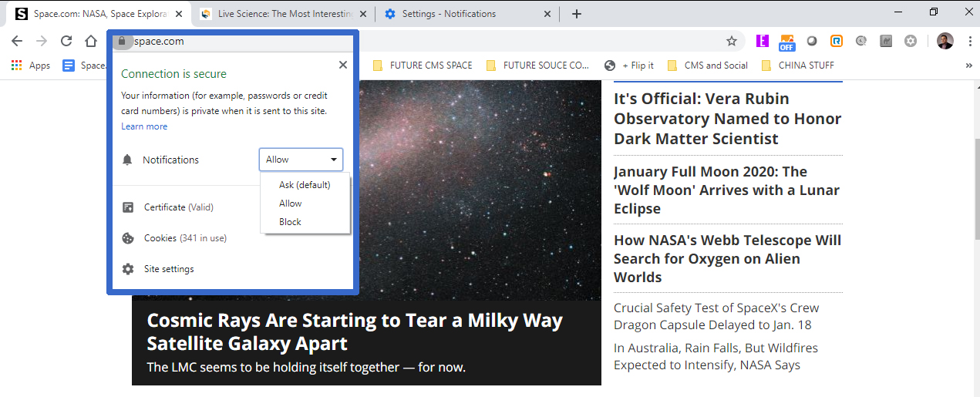The width and height of the screenshot is (980, 397).
Task: Open a new tab with plus button
Action: click(x=576, y=14)
